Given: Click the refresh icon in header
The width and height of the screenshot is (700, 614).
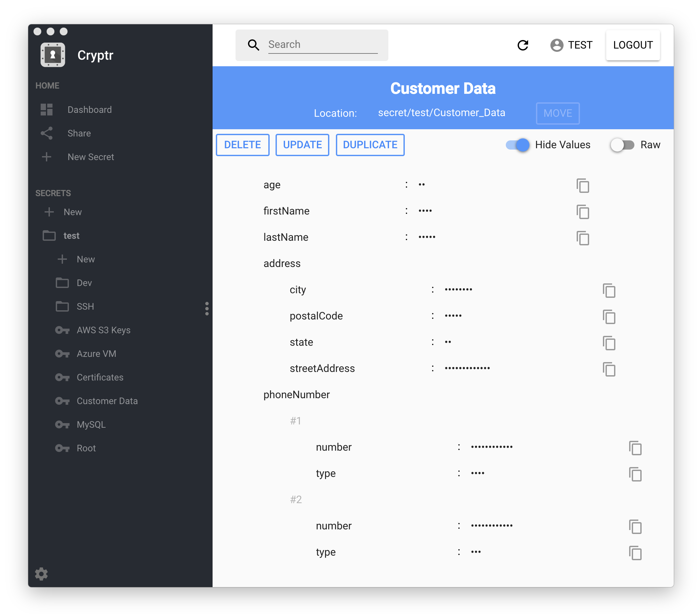Looking at the screenshot, I should (x=523, y=45).
